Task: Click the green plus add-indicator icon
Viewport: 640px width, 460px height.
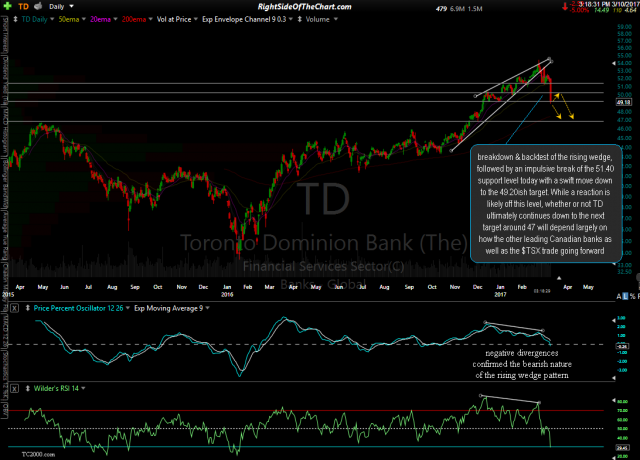Action: pyautogui.click(x=7, y=6)
